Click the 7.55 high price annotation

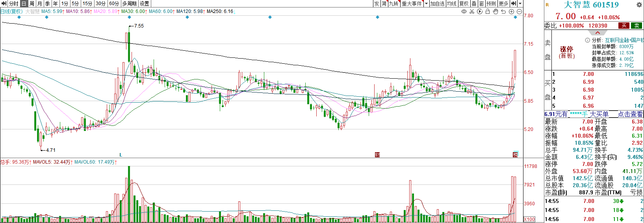(139, 26)
